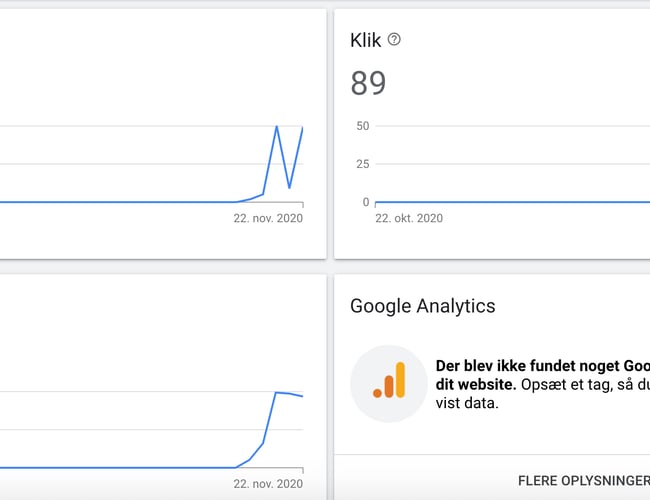This screenshot has height=500, width=650.
Task: Select the 89 clicks total value
Action: (368, 83)
